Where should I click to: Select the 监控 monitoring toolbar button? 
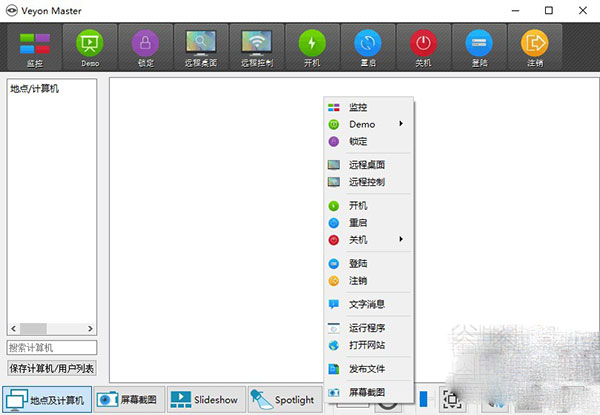34,47
